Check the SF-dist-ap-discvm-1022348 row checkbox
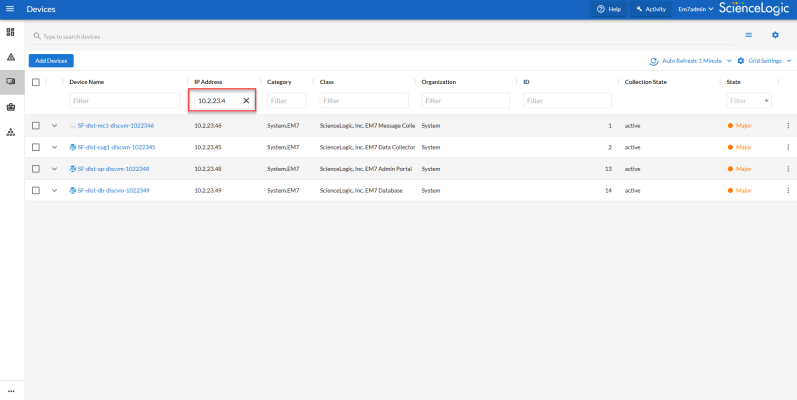 pyautogui.click(x=36, y=169)
